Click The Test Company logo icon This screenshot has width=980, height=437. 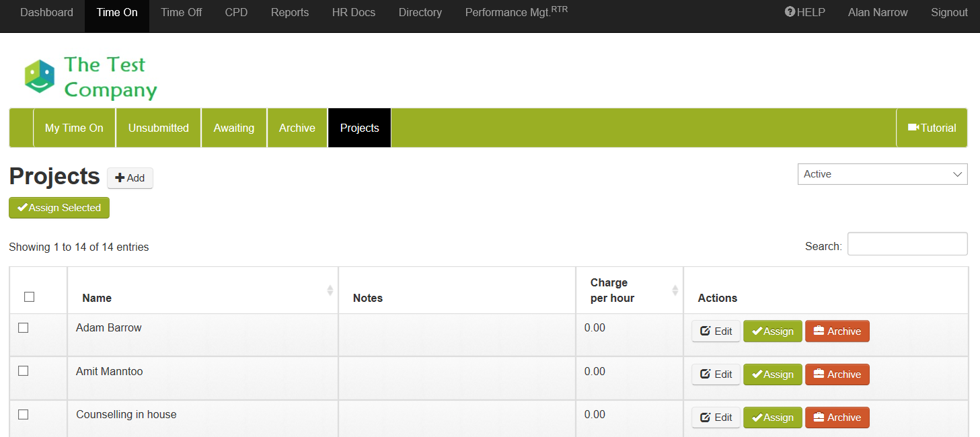(40, 76)
